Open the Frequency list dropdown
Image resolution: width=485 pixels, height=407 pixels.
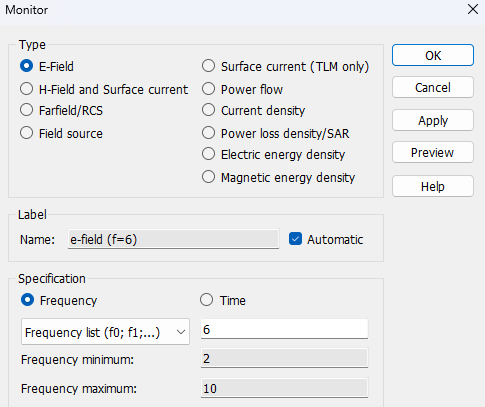coord(105,332)
